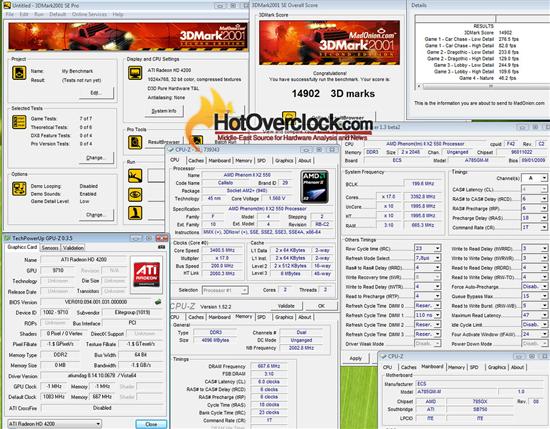Click the monitor icon in Display and CPU Settings

[x=135, y=73]
